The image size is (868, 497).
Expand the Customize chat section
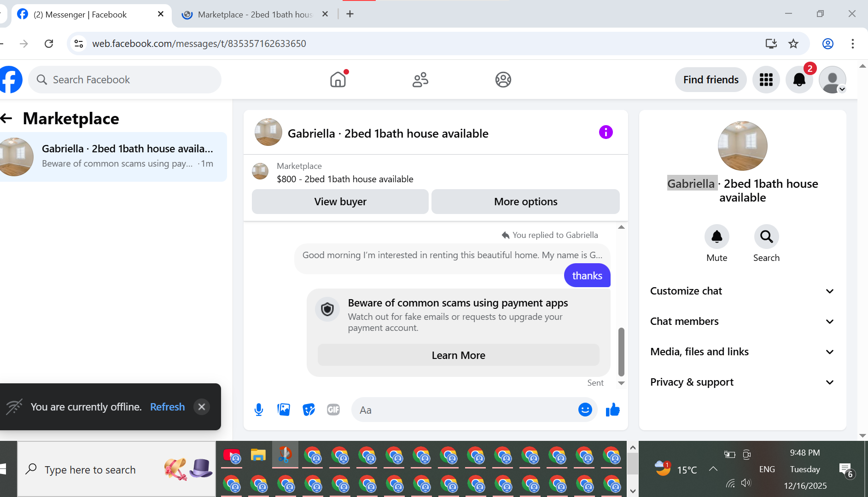[x=742, y=291]
